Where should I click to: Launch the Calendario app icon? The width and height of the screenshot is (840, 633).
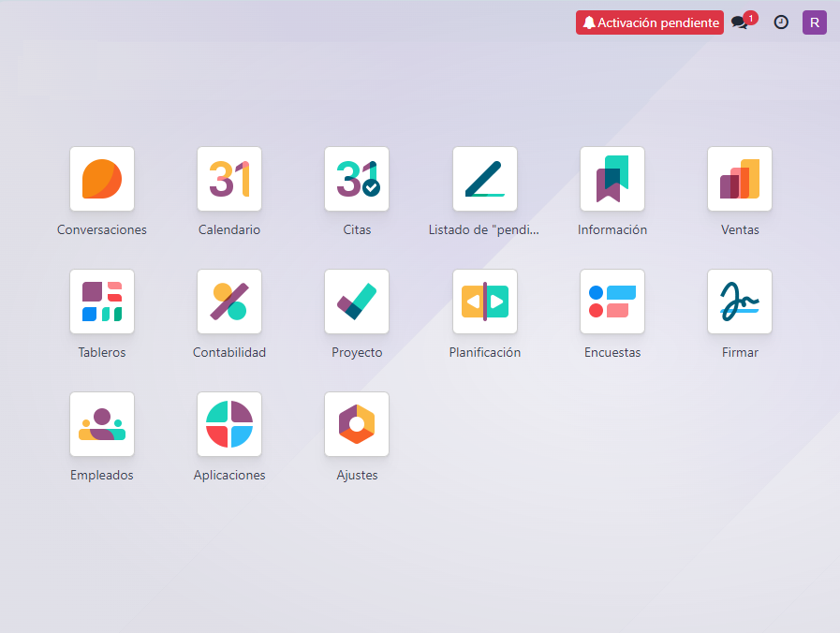point(229,179)
